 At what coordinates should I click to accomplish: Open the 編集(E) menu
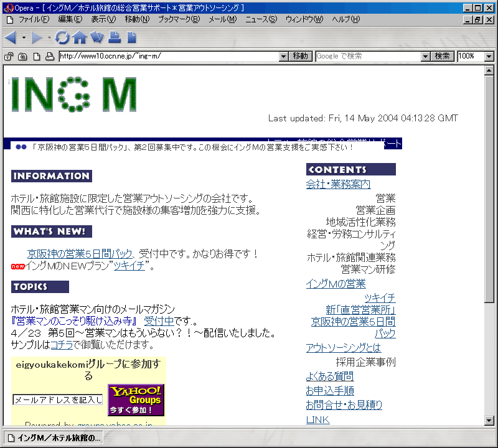tap(70, 20)
